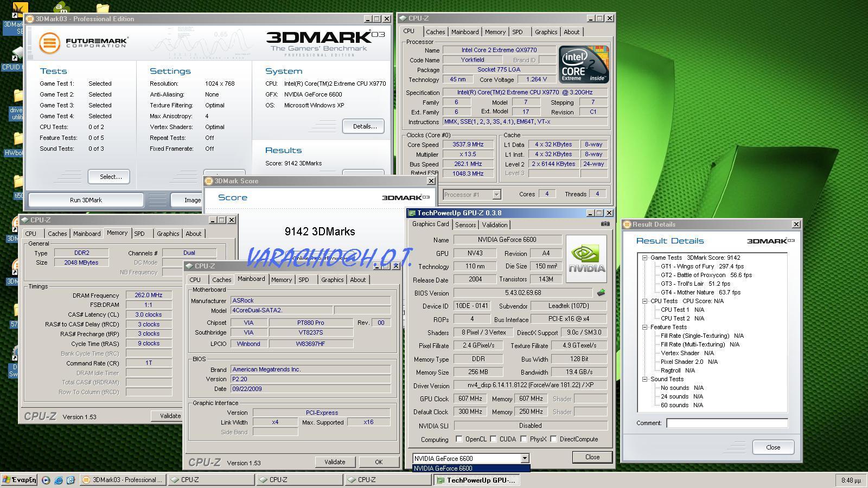Select GT1 - Wings of Fury result row
Viewport: 868px width, 488px height.
[x=702, y=267]
